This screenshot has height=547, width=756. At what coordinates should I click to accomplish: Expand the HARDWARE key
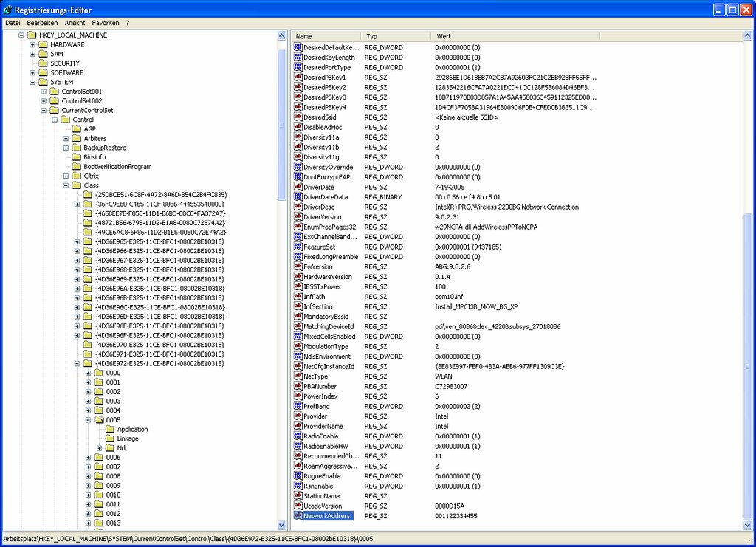32,45
